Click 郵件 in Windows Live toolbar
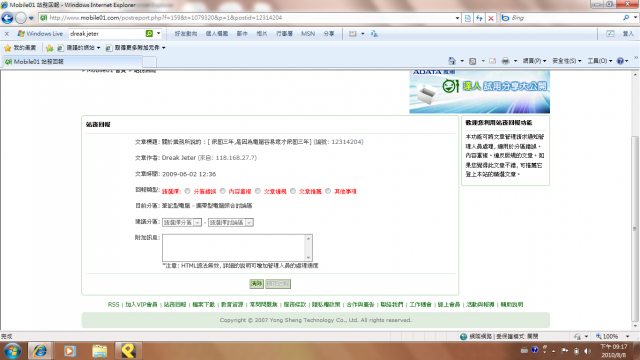Screen dimensions: 640x360 click(242, 33)
